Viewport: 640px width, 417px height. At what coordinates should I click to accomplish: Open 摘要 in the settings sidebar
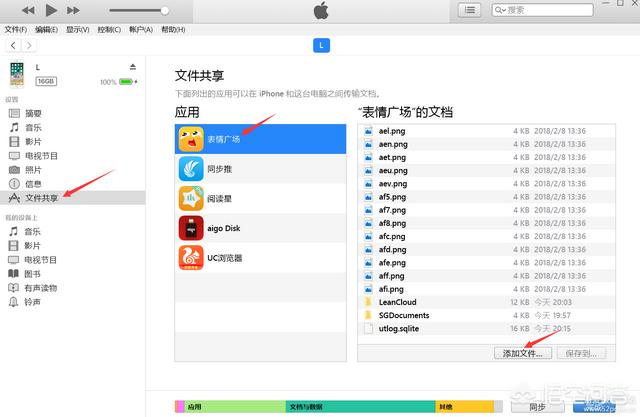tap(33, 114)
